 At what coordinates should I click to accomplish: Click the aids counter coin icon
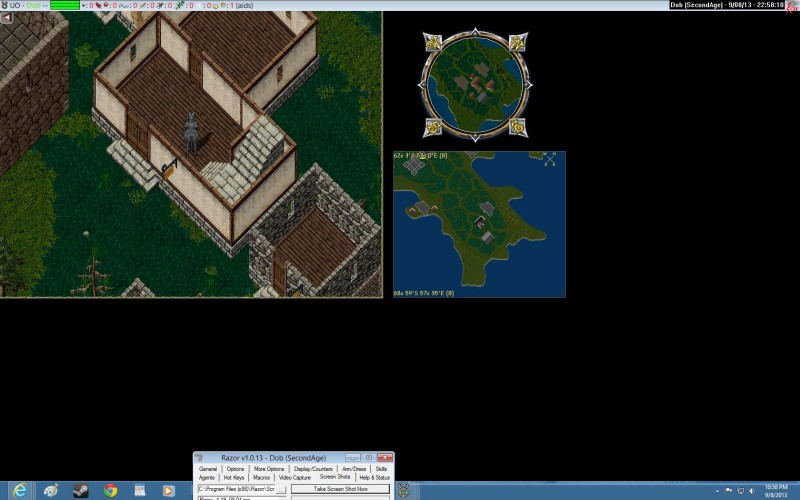coord(223,6)
